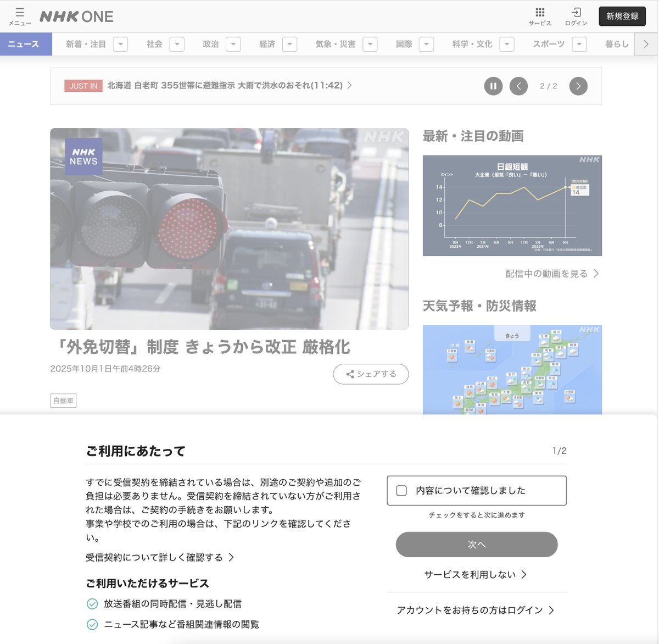This screenshot has height=644, width=659.
Task: Open the 日銀短観 video thumbnail
Action: (x=512, y=205)
